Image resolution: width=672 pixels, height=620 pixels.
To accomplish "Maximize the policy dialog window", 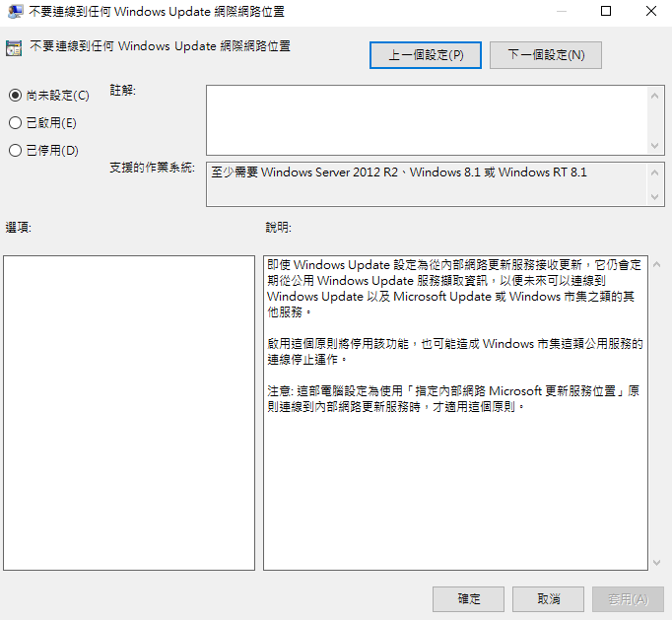I will [x=606, y=11].
